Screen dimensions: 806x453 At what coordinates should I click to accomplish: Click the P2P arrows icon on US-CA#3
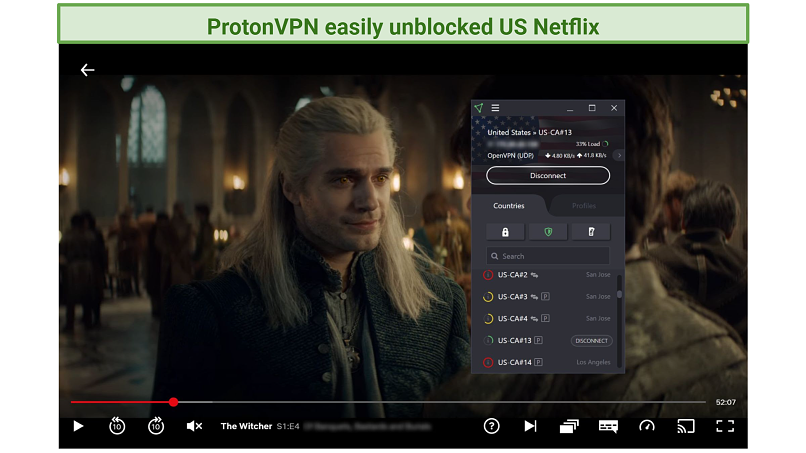(x=535, y=297)
